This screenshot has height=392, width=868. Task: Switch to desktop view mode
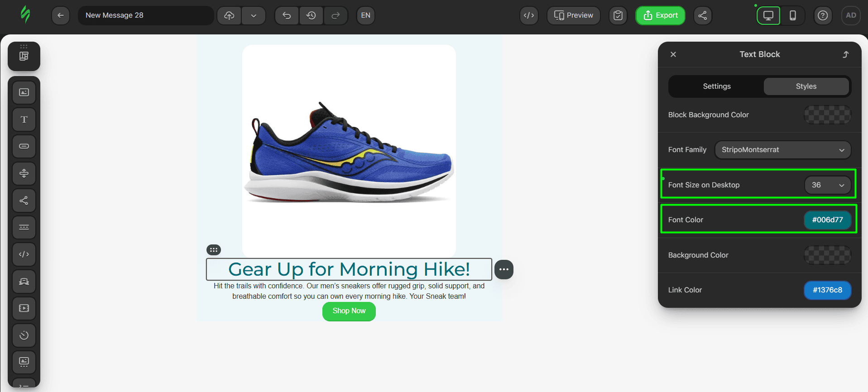pyautogui.click(x=768, y=15)
